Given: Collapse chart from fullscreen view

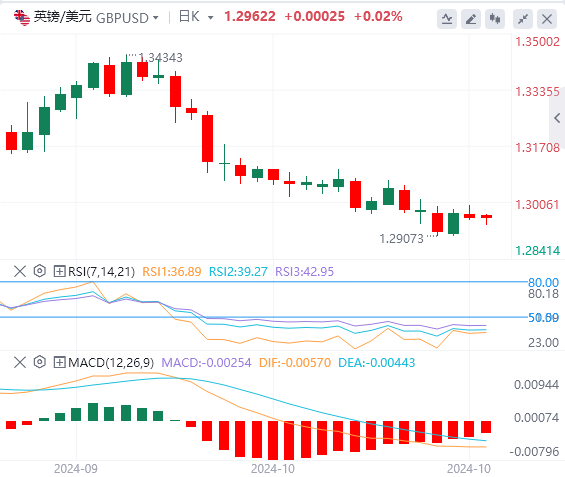Looking at the screenshot, I should click(x=523, y=19).
